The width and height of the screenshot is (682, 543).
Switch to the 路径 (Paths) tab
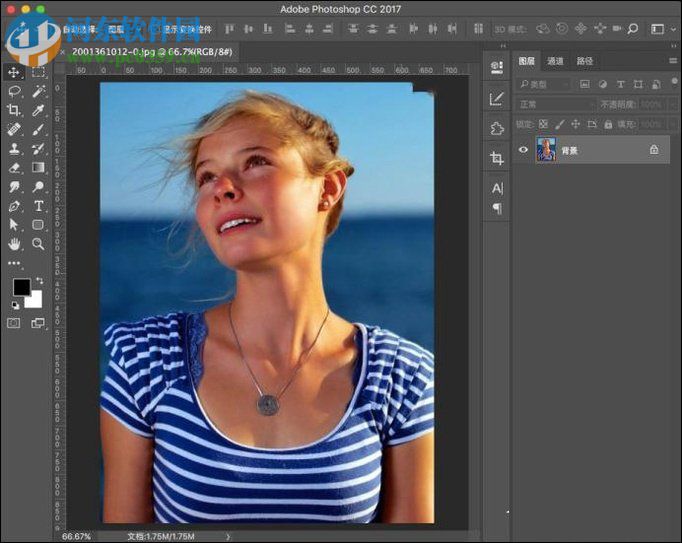pyautogui.click(x=585, y=61)
